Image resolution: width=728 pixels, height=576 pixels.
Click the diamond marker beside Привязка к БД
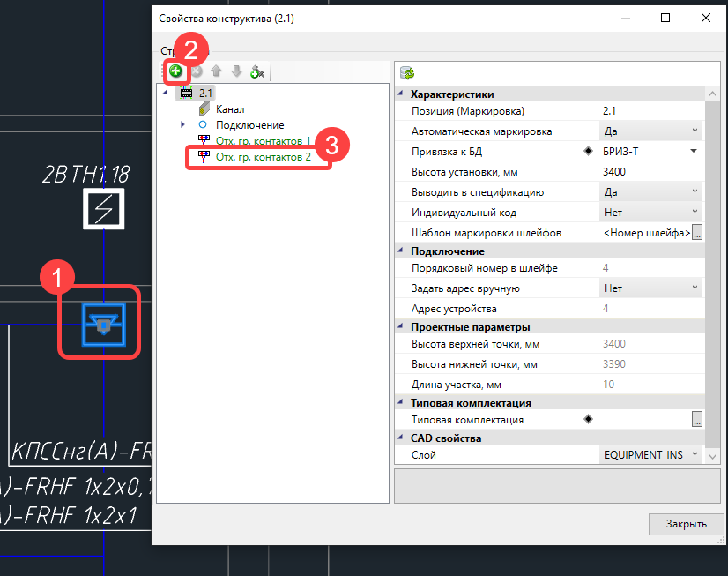[x=588, y=151]
